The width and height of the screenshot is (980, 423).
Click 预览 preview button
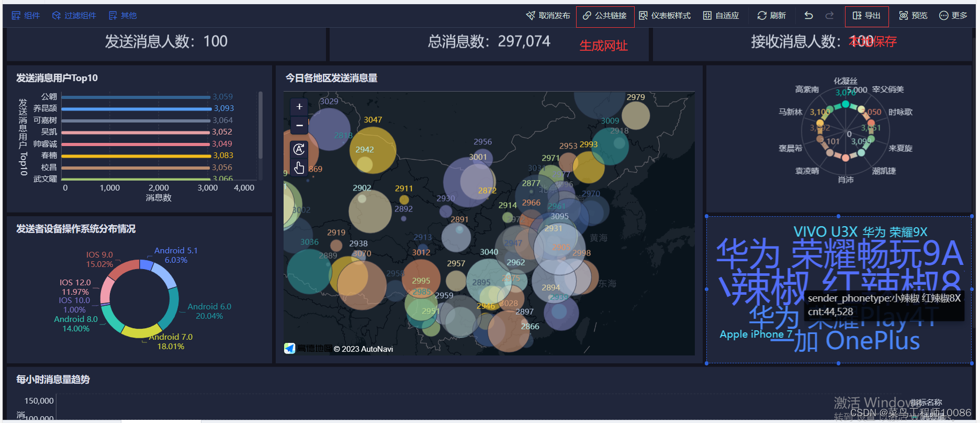913,16
